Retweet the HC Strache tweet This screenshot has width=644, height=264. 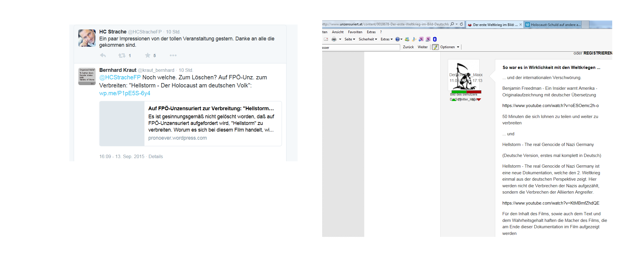click(x=122, y=55)
